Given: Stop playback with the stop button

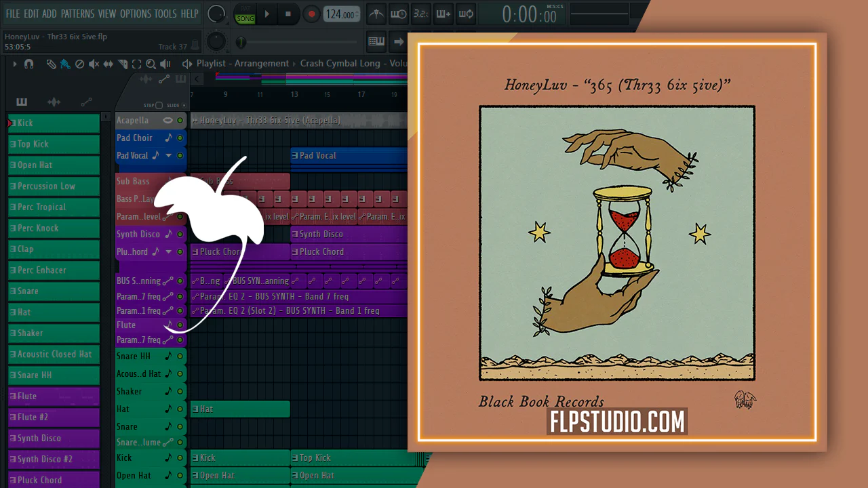Looking at the screenshot, I should click(x=288, y=14).
